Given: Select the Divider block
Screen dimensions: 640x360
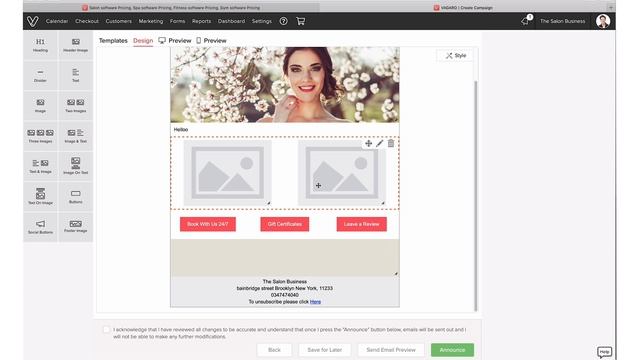Looking at the screenshot, I should tap(40, 76).
